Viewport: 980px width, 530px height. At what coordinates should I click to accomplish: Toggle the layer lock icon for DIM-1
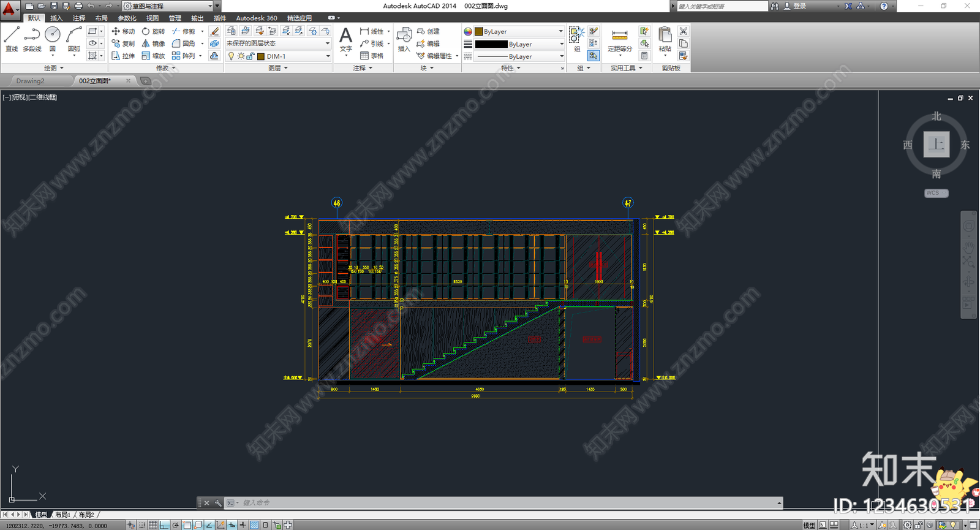point(250,56)
